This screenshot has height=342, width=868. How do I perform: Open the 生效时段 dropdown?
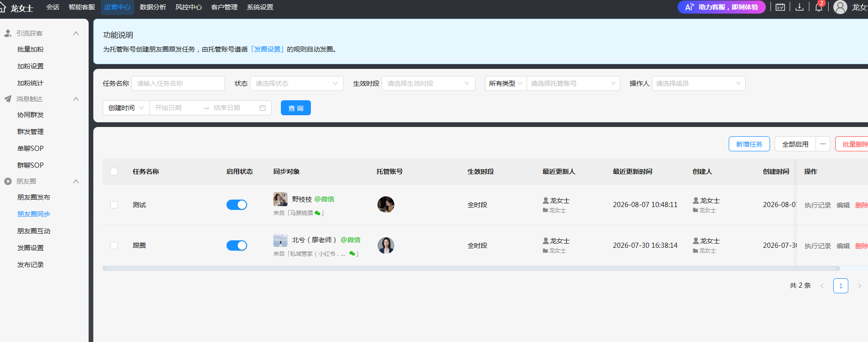click(x=429, y=83)
